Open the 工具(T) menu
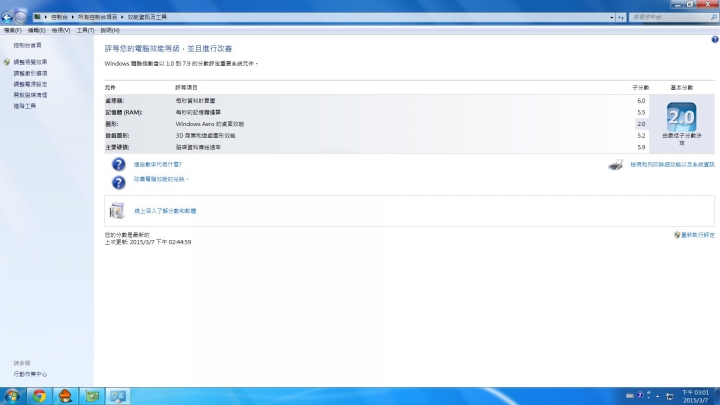Image resolution: width=720 pixels, height=405 pixels. [x=85, y=30]
